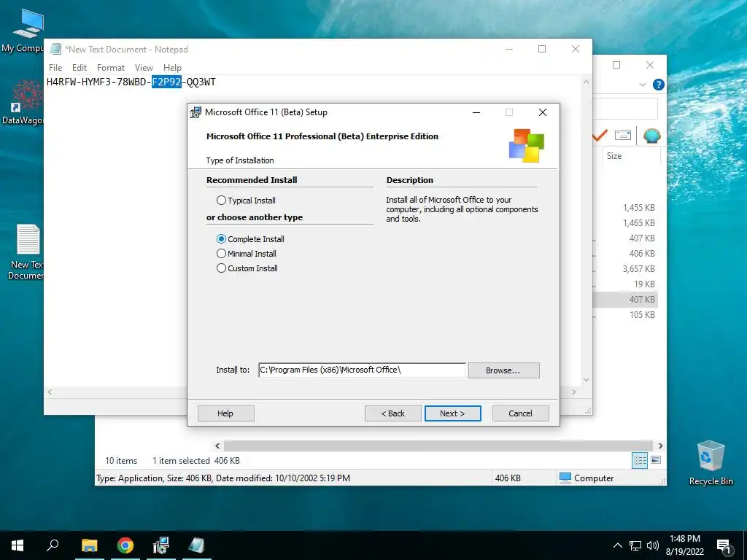Switch to the setup installer taskbar icon
The image size is (747, 560).
click(x=161, y=545)
